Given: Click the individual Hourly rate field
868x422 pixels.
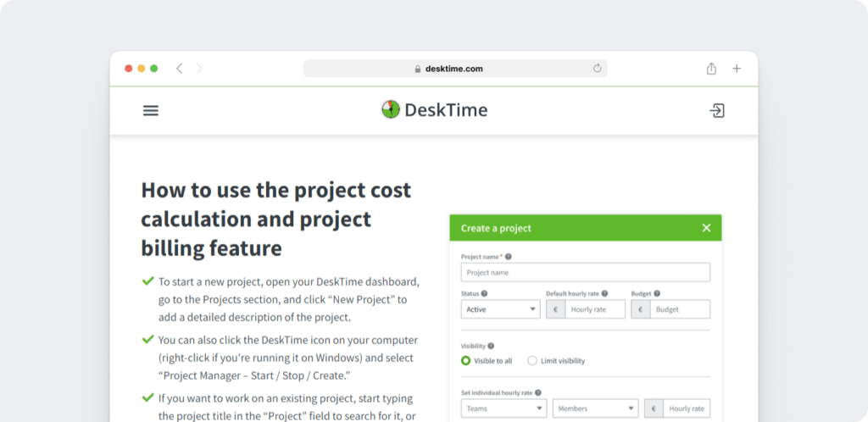Looking at the screenshot, I should tap(687, 408).
